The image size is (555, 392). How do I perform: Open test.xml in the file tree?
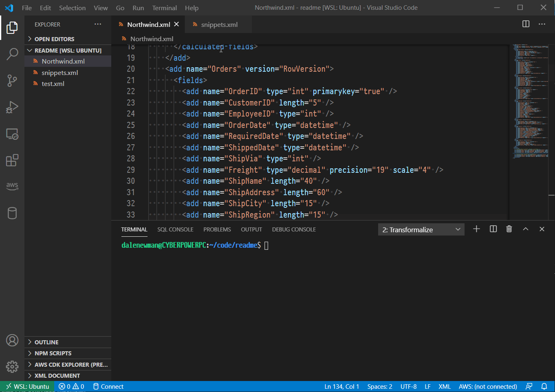pyautogui.click(x=68, y=84)
